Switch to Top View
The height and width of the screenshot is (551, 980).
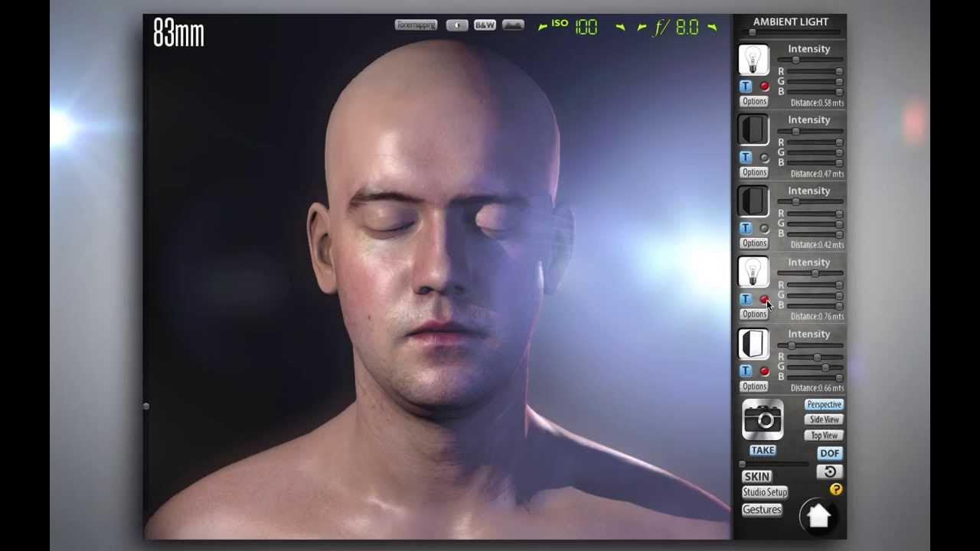[x=824, y=435]
